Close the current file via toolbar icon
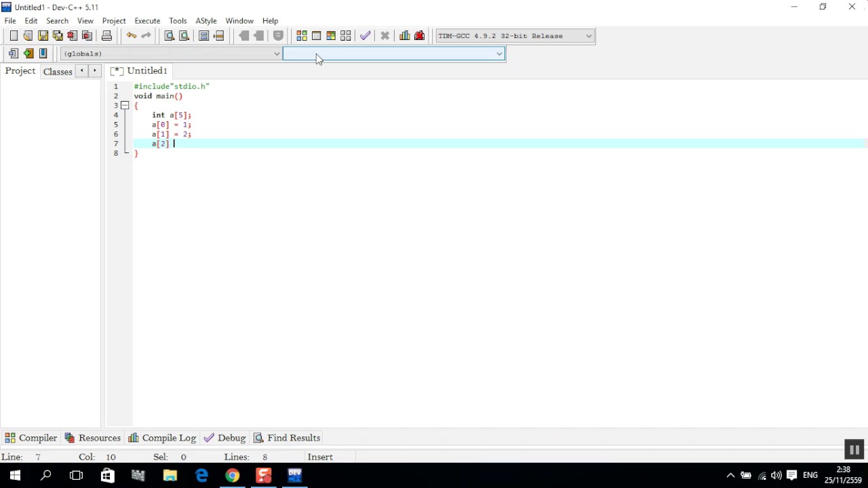The width and height of the screenshot is (868, 488). 73,36
